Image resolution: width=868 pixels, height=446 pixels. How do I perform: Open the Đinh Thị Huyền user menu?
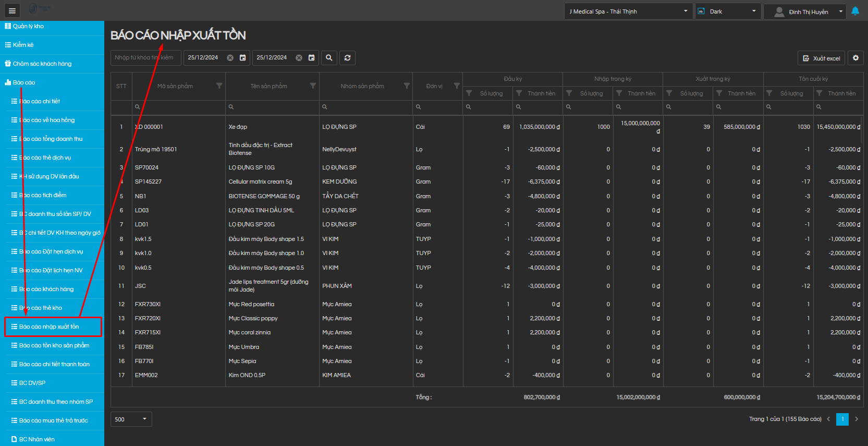point(804,11)
